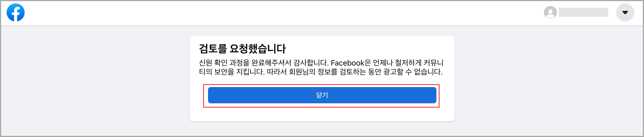Click the gray background right of the card
The image size is (644, 137).
coord(549,80)
